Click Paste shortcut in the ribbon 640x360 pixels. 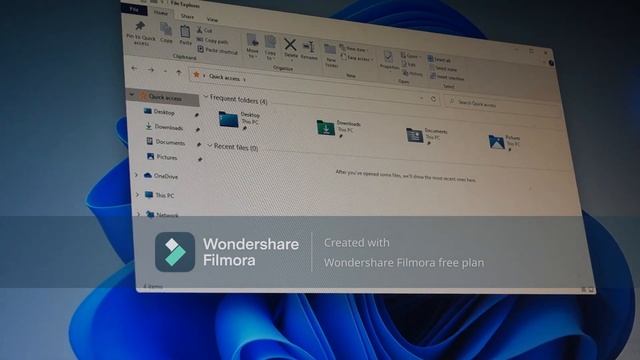pyautogui.click(x=218, y=50)
